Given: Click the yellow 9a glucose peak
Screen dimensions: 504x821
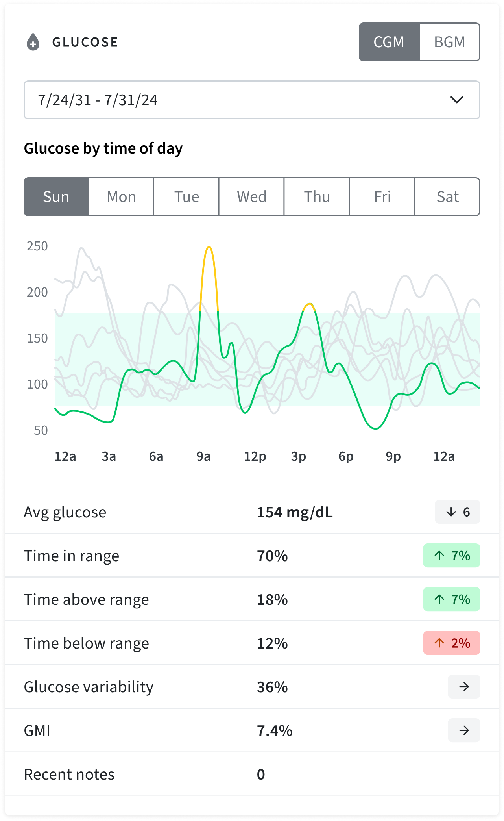Looking at the screenshot, I should click(x=209, y=248).
